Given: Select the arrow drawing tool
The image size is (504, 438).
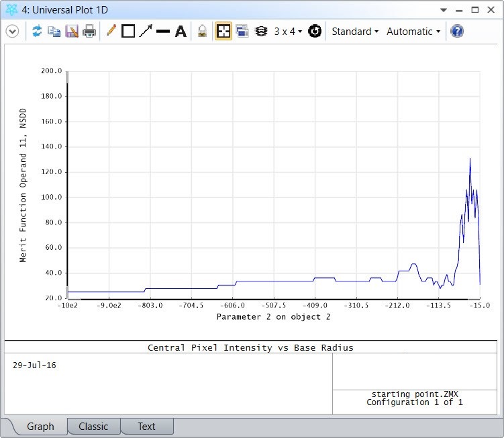Looking at the screenshot, I should click(x=146, y=31).
